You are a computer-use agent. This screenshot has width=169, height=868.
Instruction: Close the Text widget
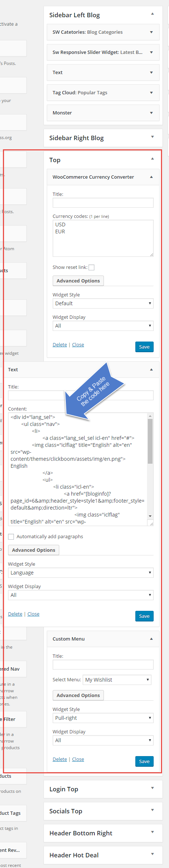[x=33, y=614]
